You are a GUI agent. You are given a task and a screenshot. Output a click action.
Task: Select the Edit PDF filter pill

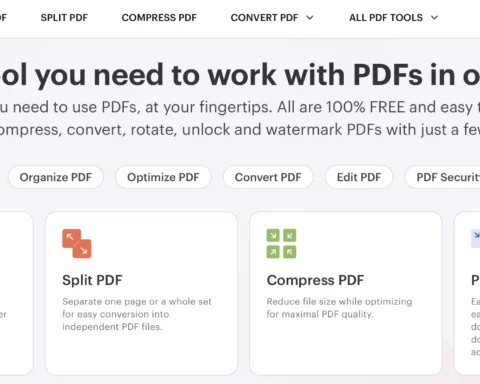click(x=359, y=177)
